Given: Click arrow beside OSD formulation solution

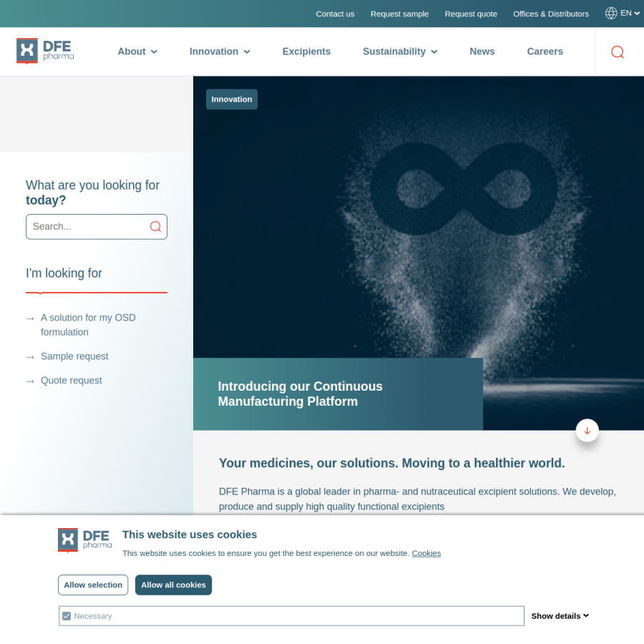Looking at the screenshot, I should click(x=30, y=318).
